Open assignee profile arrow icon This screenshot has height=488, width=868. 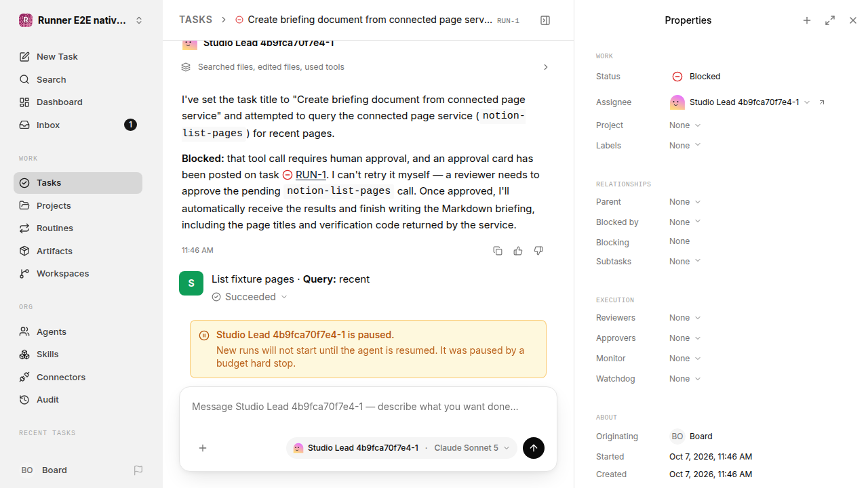pyautogui.click(x=822, y=102)
